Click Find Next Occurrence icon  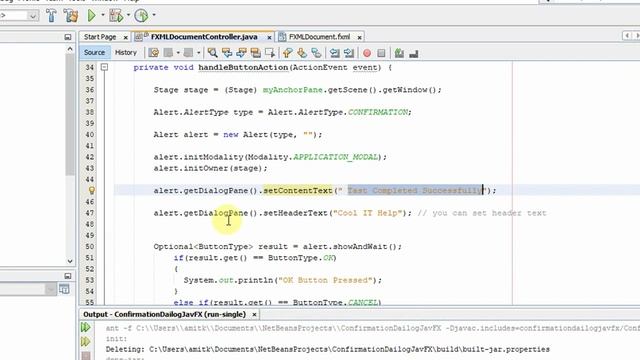pyautogui.click(x=241, y=53)
